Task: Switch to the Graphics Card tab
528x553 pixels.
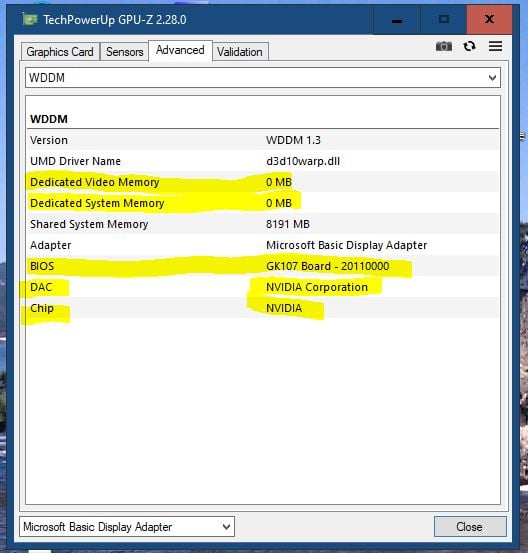Action: click(x=60, y=52)
